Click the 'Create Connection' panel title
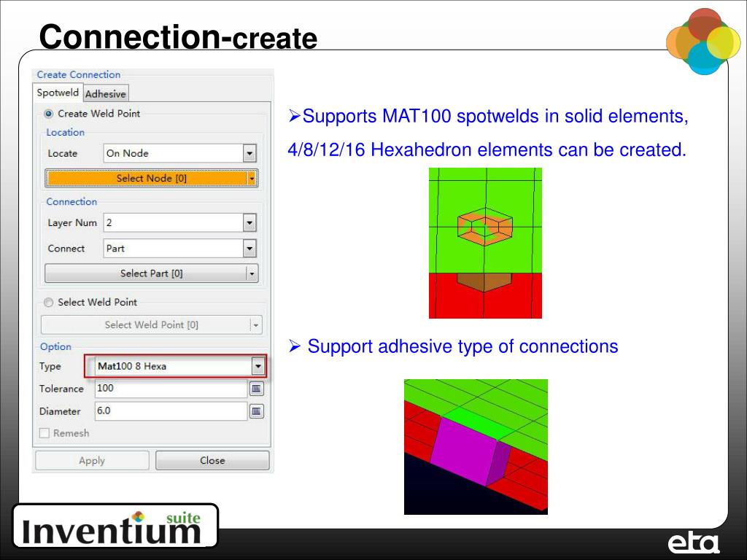747x560 pixels. pos(79,75)
